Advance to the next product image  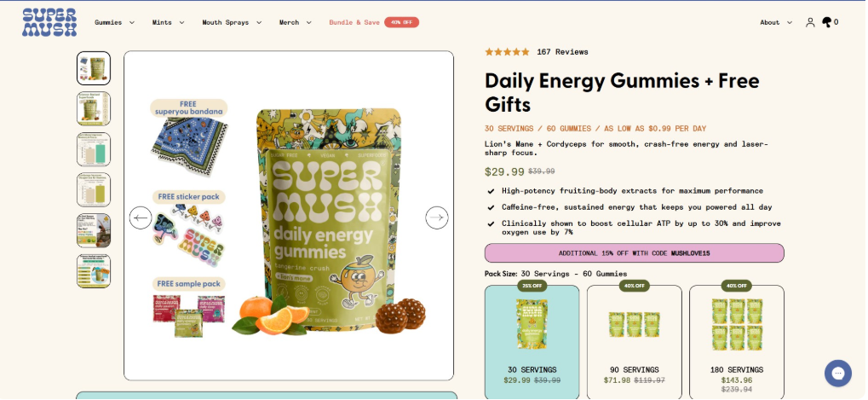pyautogui.click(x=437, y=217)
